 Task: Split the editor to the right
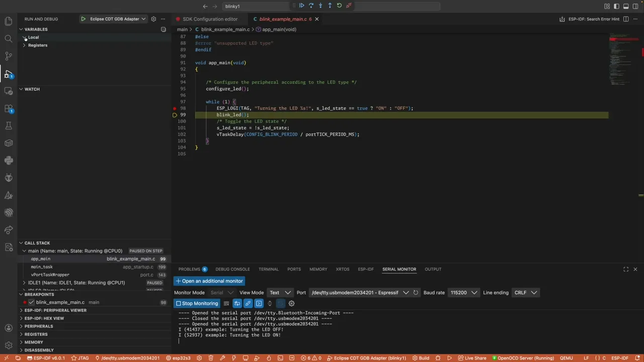click(x=626, y=19)
